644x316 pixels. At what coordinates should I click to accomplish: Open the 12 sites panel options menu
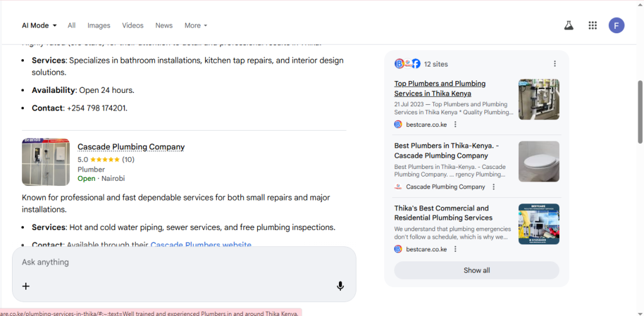555,63
